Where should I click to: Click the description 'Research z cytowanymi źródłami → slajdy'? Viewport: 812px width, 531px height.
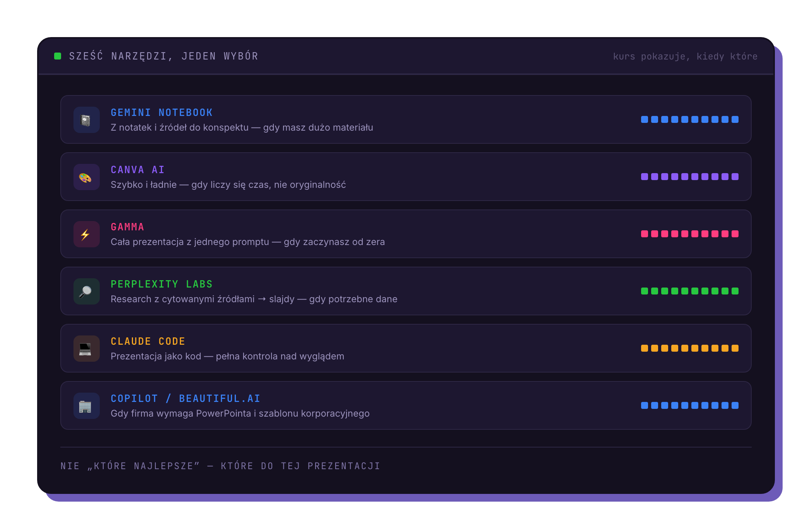(x=203, y=299)
